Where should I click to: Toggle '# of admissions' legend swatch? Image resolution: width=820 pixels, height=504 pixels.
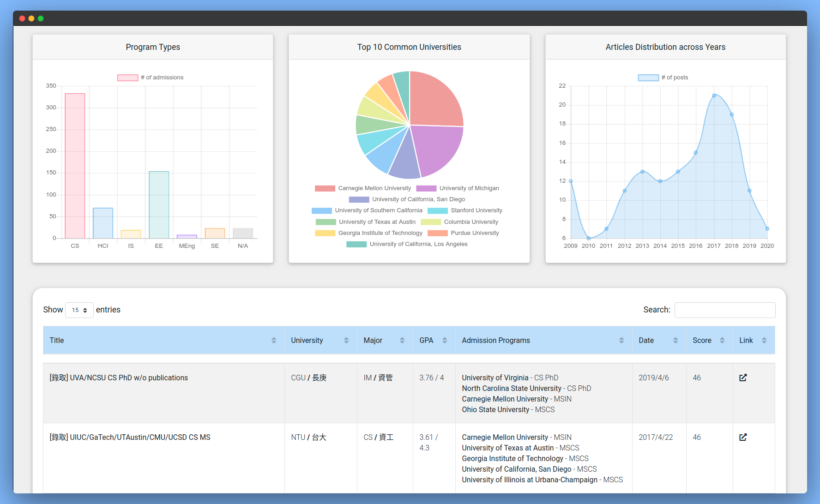tap(127, 78)
